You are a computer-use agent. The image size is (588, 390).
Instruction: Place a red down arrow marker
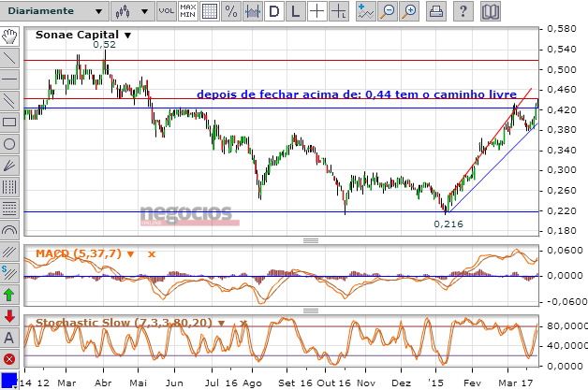[x=9, y=316]
